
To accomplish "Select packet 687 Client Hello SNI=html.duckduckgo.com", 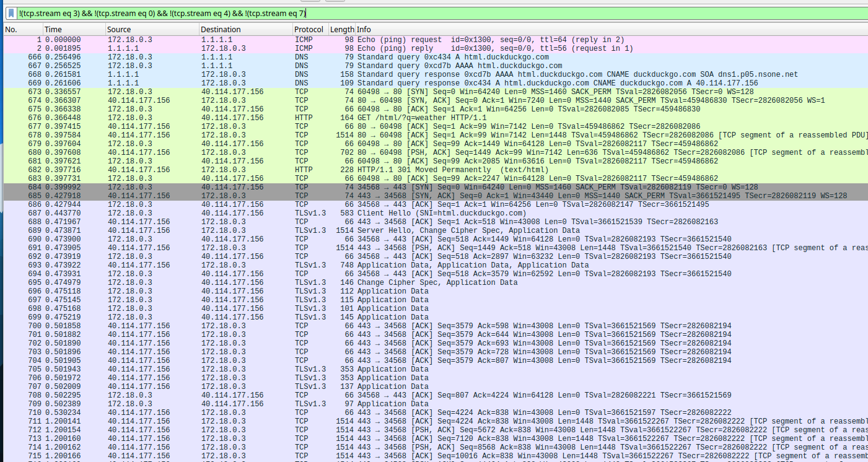I will [x=436, y=213].
